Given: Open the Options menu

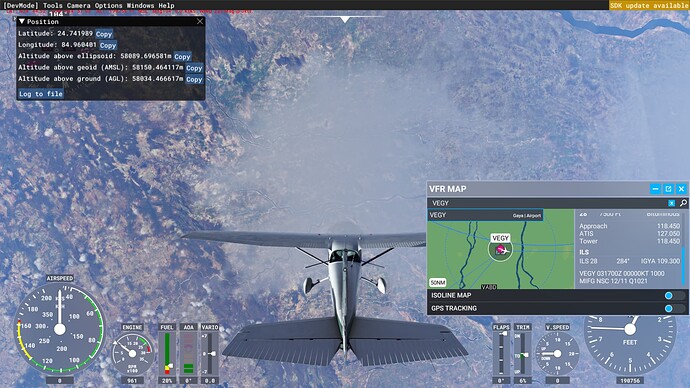Looking at the screenshot, I should click(x=108, y=5).
